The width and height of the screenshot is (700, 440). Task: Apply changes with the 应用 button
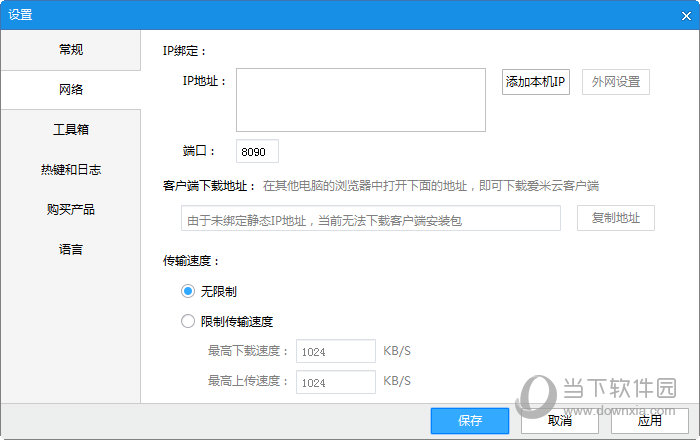coord(650,420)
